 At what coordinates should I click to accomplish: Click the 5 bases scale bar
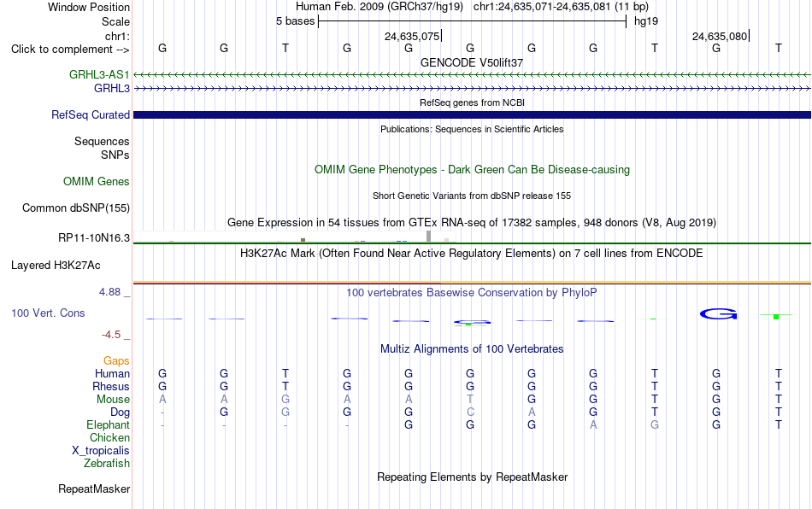click(x=472, y=21)
